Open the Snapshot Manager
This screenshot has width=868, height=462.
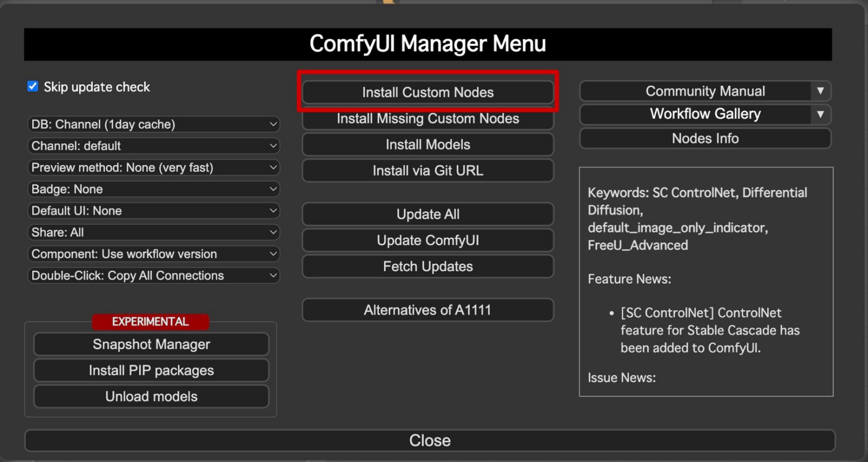pos(151,344)
